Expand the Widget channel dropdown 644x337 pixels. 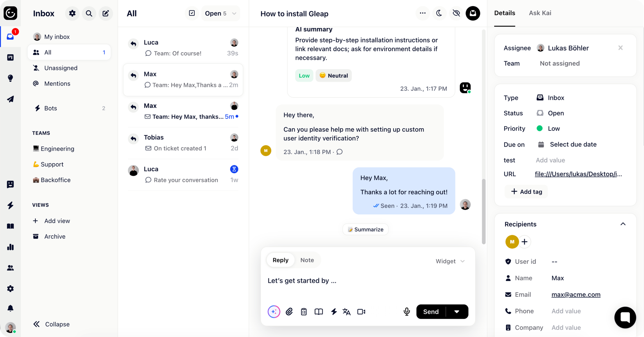click(x=450, y=261)
